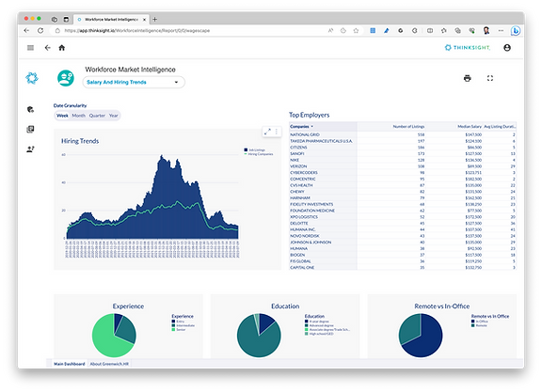This screenshot has height=392, width=542.
Task: Click SANOFI employer row
Action: [x=403, y=153]
